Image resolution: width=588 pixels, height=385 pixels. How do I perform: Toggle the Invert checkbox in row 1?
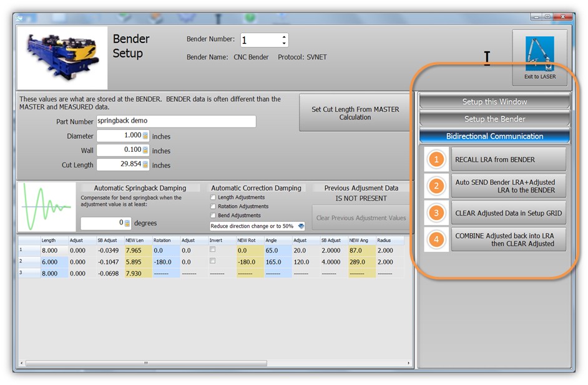click(213, 250)
